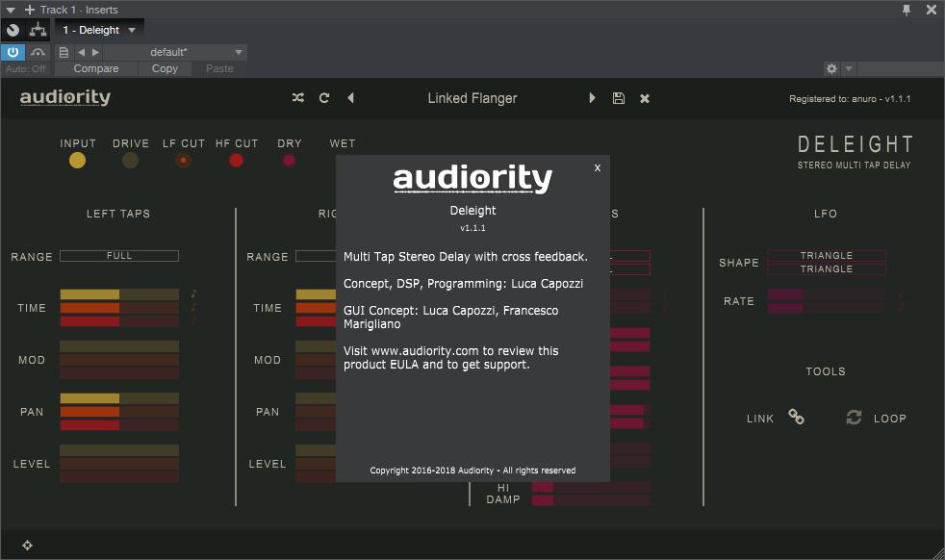This screenshot has height=560, width=945.
Task: Click the Copy button
Action: click(x=165, y=68)
